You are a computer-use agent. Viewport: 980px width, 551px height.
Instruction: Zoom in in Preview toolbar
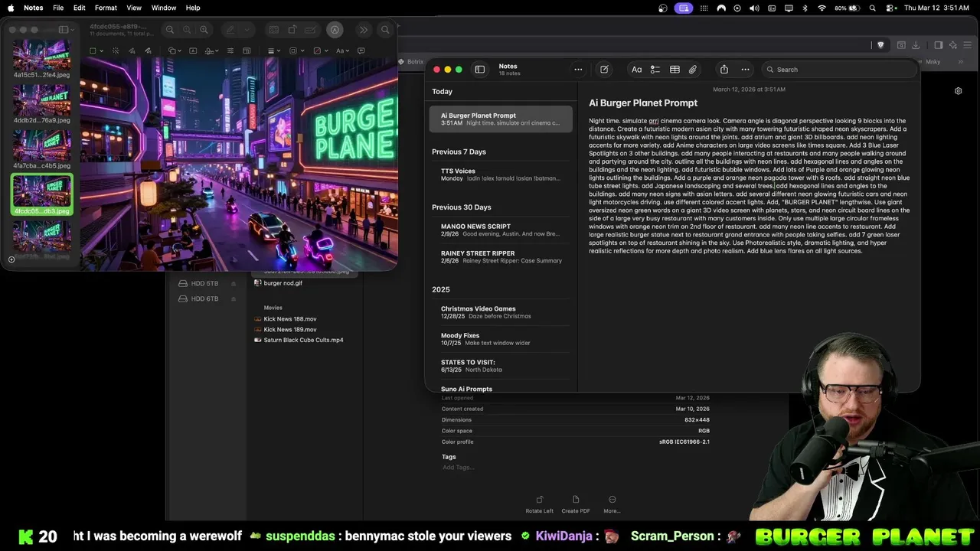click(204, 30)
